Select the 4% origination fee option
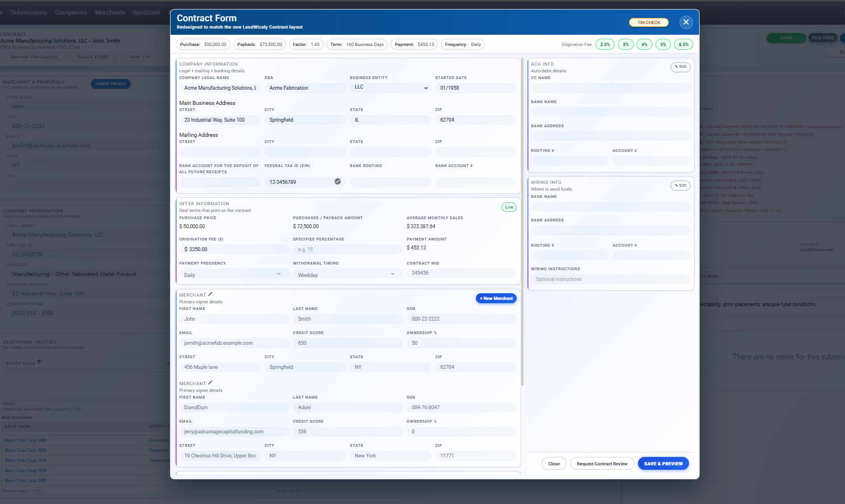The width and height of the screenshot is (845, 504). coord(644,44)
